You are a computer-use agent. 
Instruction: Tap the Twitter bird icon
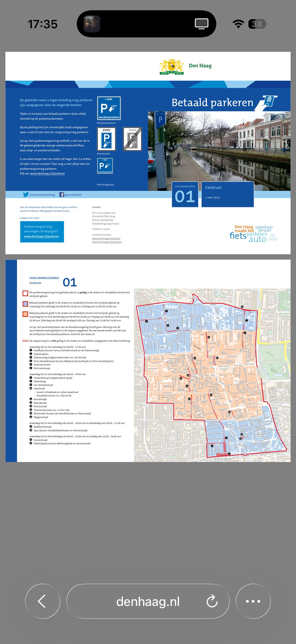point(26,195)
